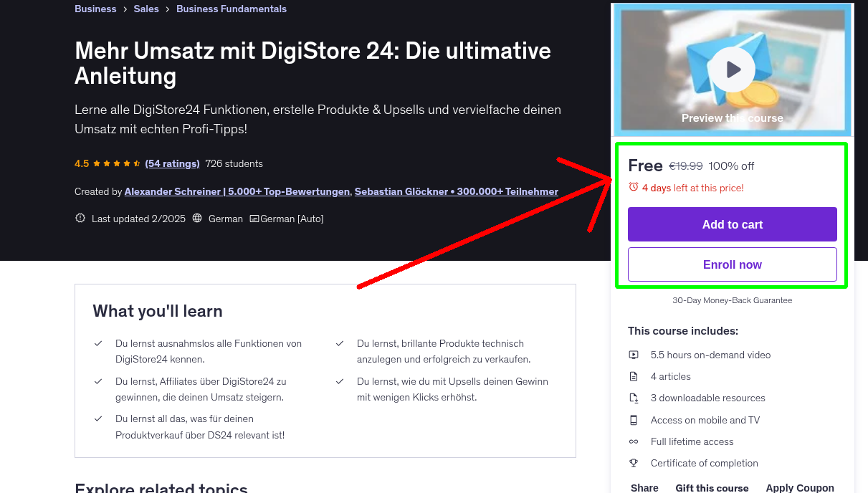Click 'What you'll learn' heading
Image resolution: width=868 pixels, height=493 pixels.
point(158,311)
